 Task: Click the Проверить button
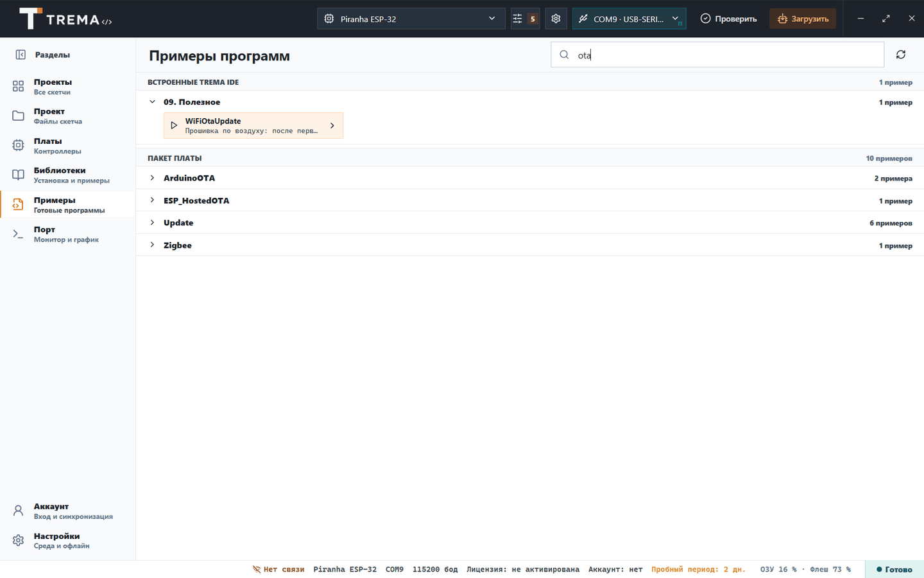[728, 19]
